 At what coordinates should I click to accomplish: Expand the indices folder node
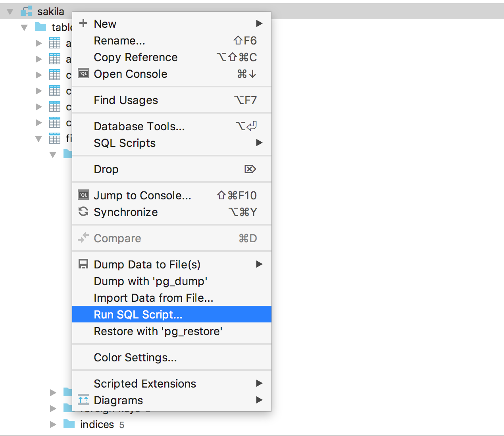coord(53,424)
